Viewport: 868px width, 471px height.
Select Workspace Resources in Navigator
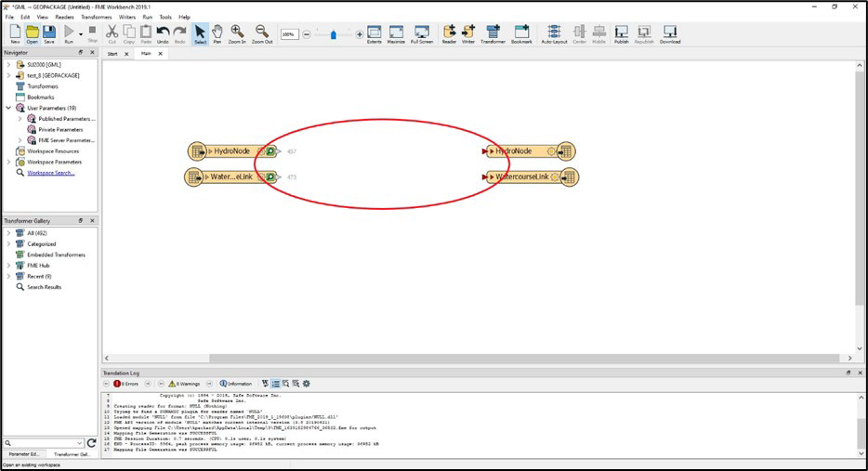point(53,151)
